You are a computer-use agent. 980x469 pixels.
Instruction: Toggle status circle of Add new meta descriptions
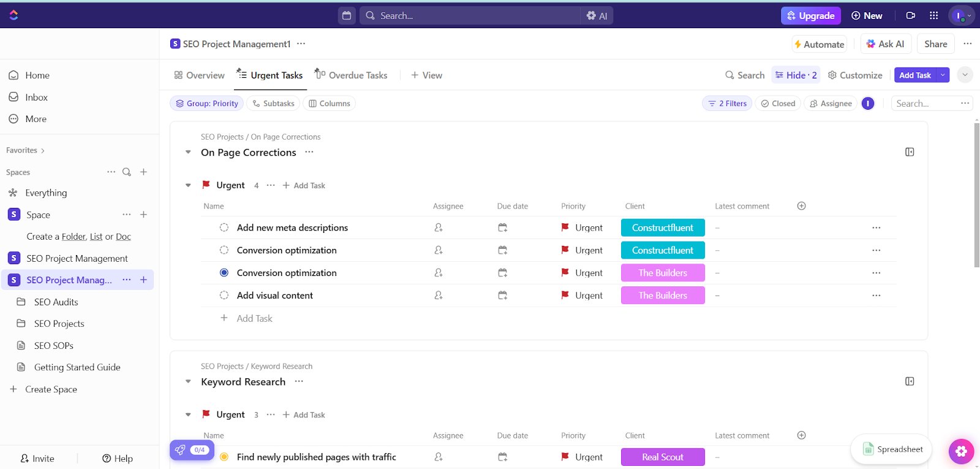(x=224, y=227)
